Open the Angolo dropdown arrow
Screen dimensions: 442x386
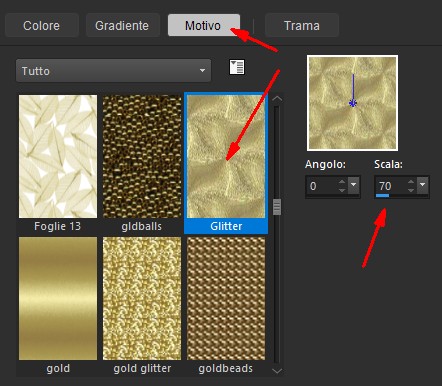pyautogui.click(x=353, y=185)
